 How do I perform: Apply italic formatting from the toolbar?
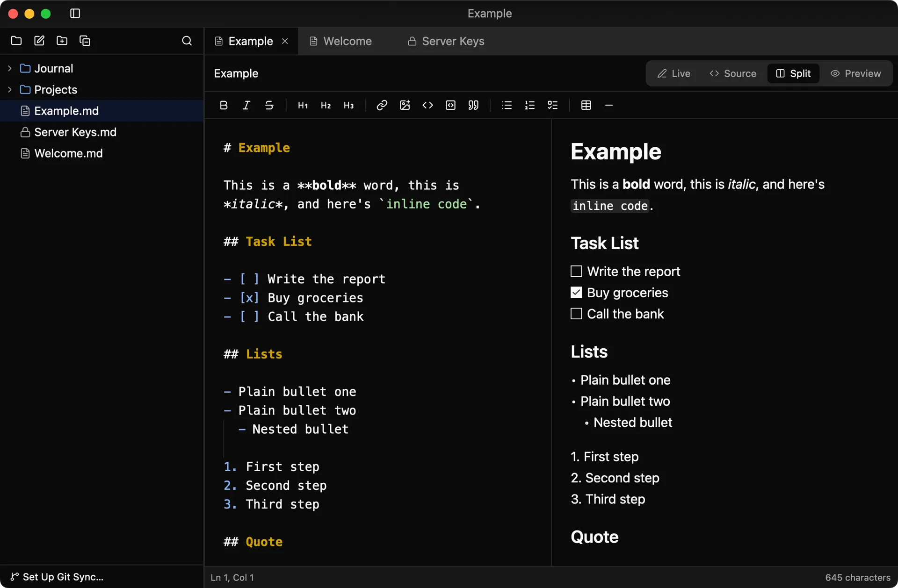(x=246, y=105)
